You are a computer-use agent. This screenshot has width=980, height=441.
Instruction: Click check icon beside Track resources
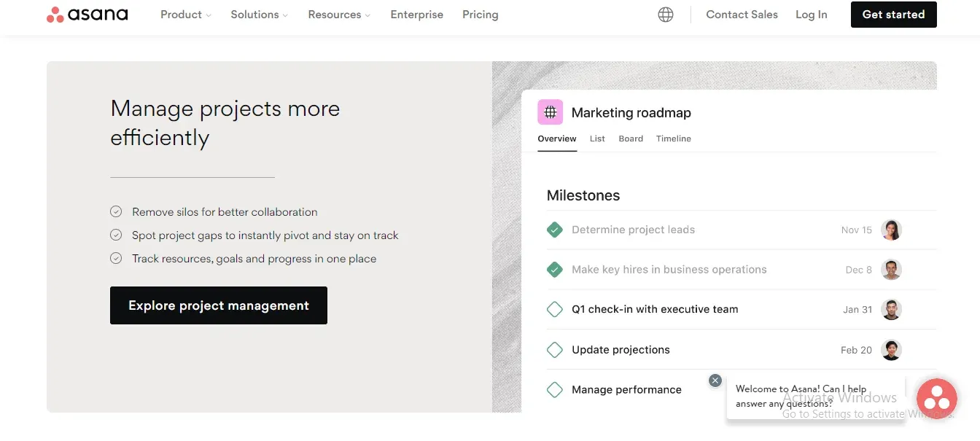point(116,259)
